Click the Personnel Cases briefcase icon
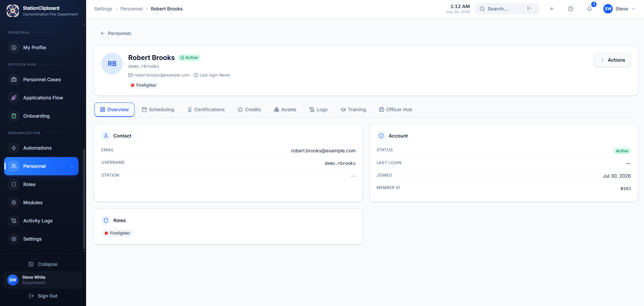Image resolution: width=644 pixels, height=306 pixels. tap(14, 80)
